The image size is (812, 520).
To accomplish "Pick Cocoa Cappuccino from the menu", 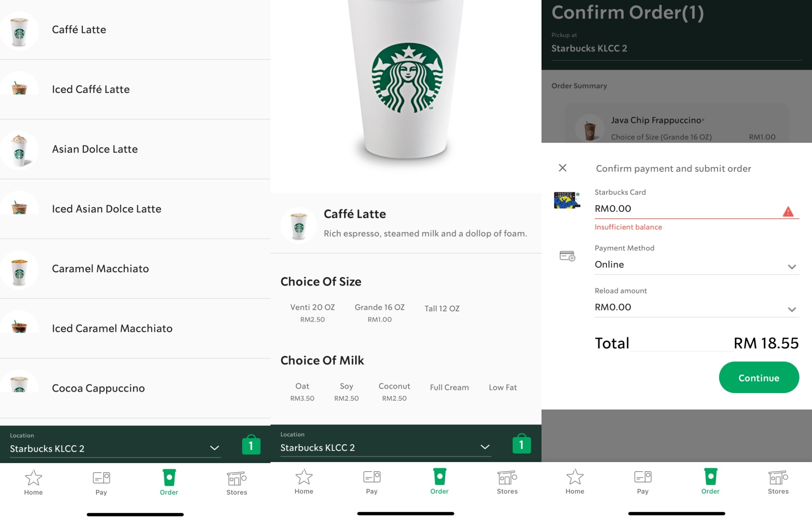I will pyautogui.click(x=135, y=388).
